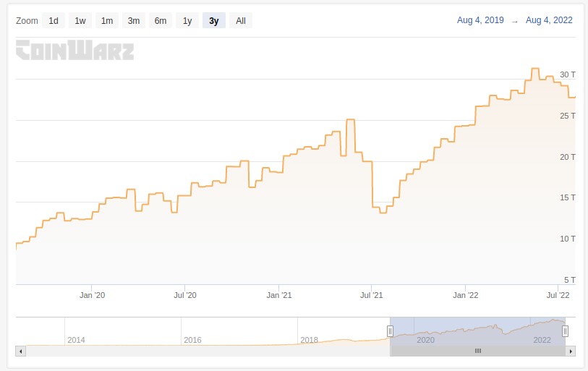Click the chart peak above 30 T
The width and height of the screenshot is (588, 371).
pyautogui.click(x=535, y=69)
